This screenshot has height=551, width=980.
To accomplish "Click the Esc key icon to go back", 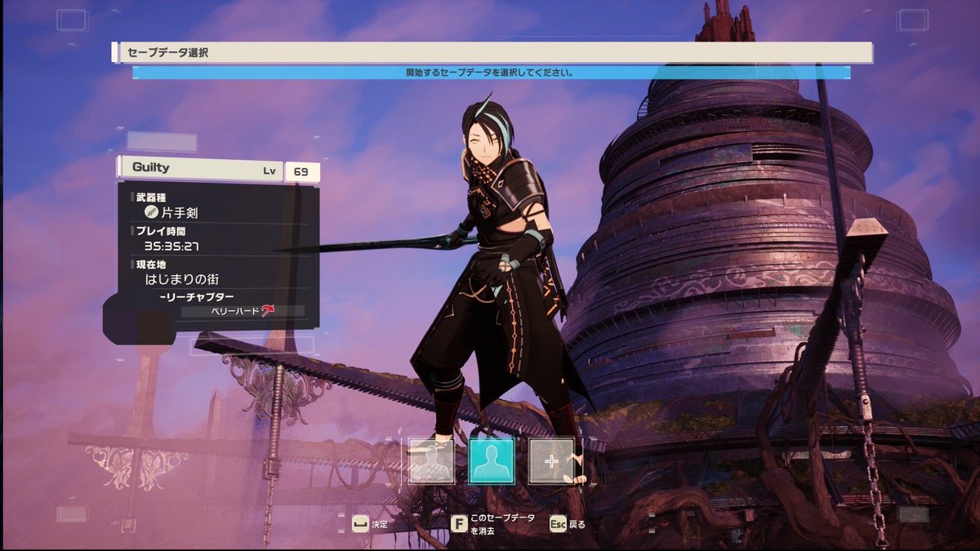I will click(x=558, y=524).
